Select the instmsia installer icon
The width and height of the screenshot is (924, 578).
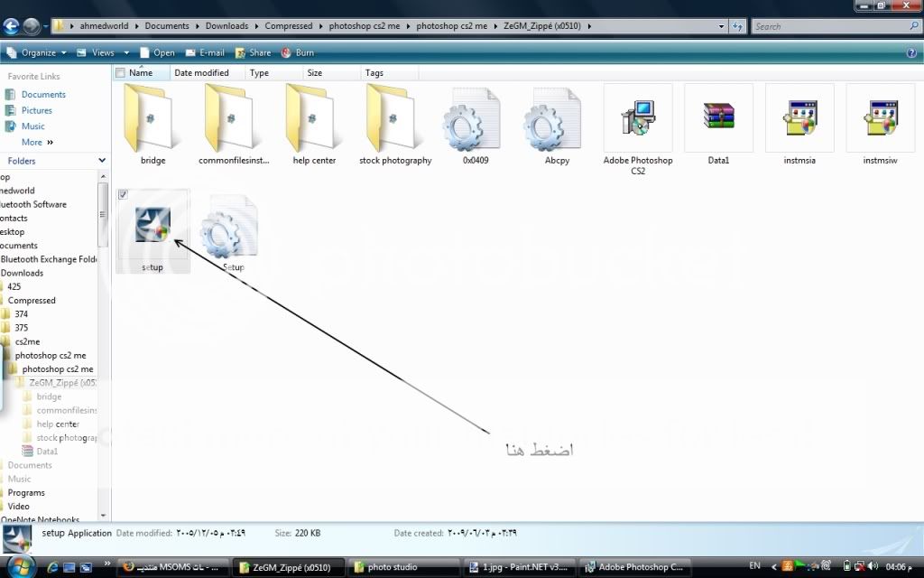(x=799, y=119)
